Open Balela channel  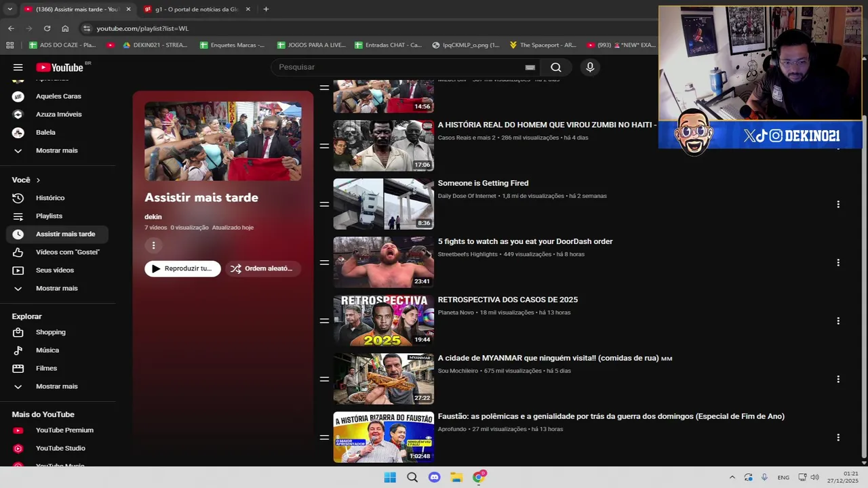pos(58,132)
